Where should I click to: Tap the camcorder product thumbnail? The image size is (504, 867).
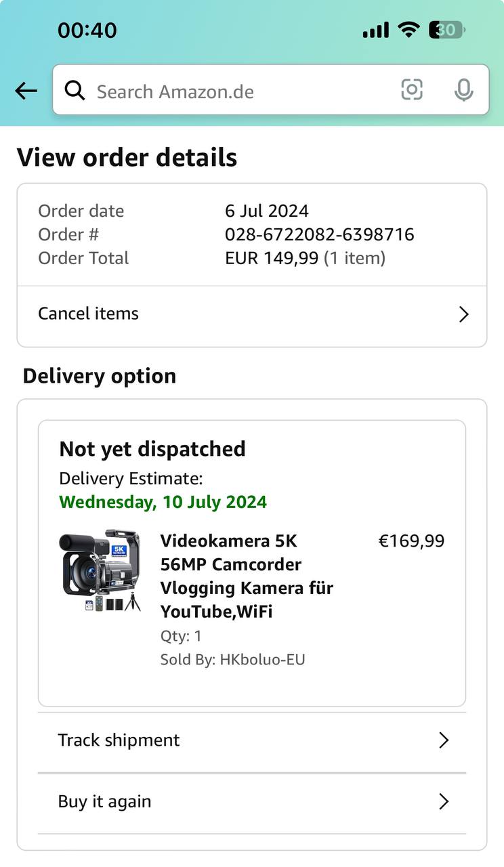pyautogui.click(x=100, y=570)
